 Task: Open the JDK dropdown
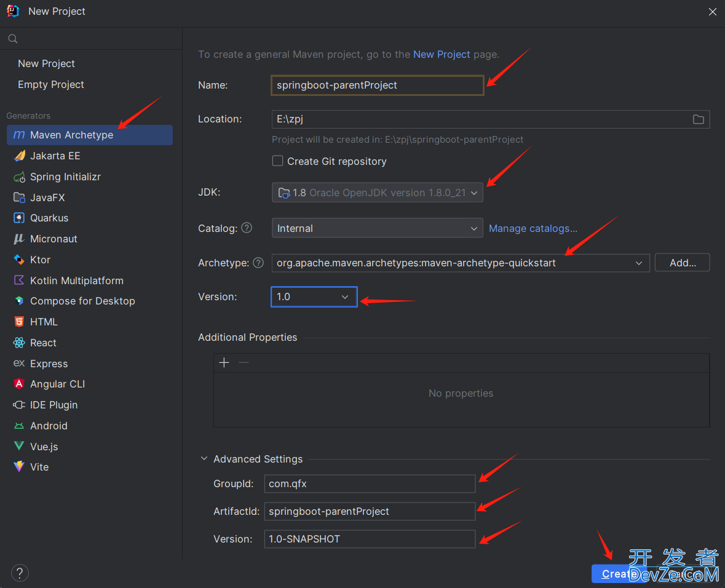tap(377, 193)
